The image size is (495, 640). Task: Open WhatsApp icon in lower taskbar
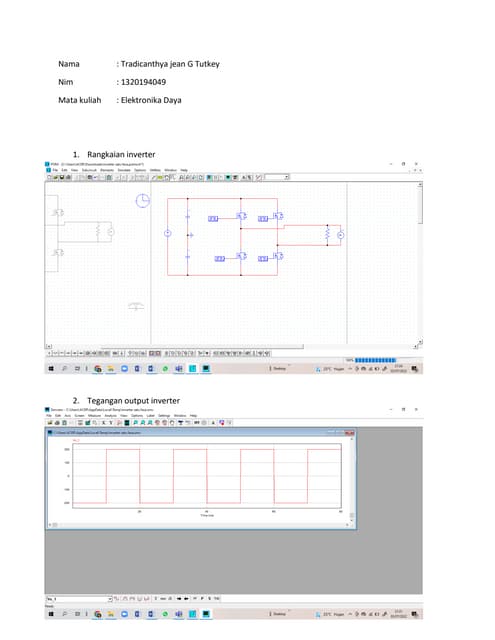coord(165,614)
